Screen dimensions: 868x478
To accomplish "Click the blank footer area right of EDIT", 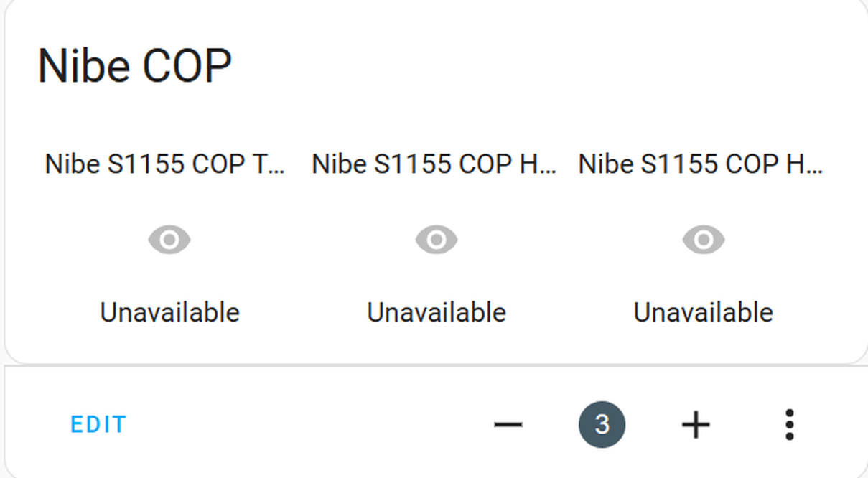I will 302,425.
